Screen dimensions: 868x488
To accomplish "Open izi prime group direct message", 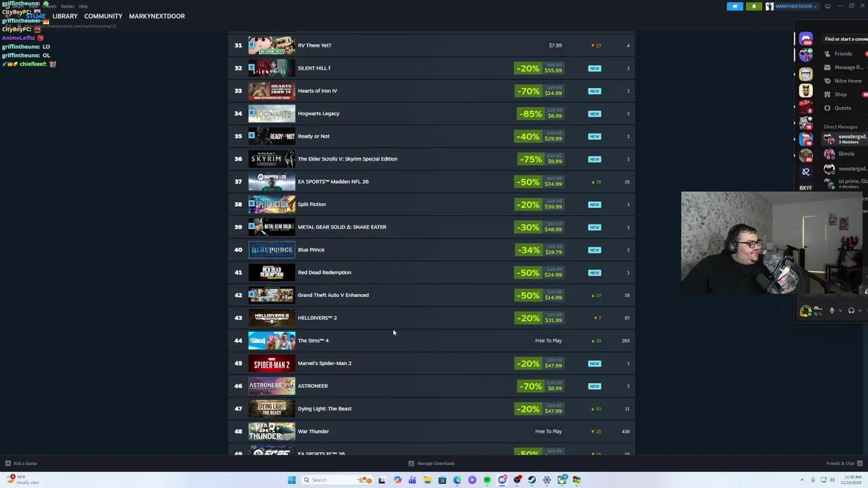I will click(x=844, y=182).
